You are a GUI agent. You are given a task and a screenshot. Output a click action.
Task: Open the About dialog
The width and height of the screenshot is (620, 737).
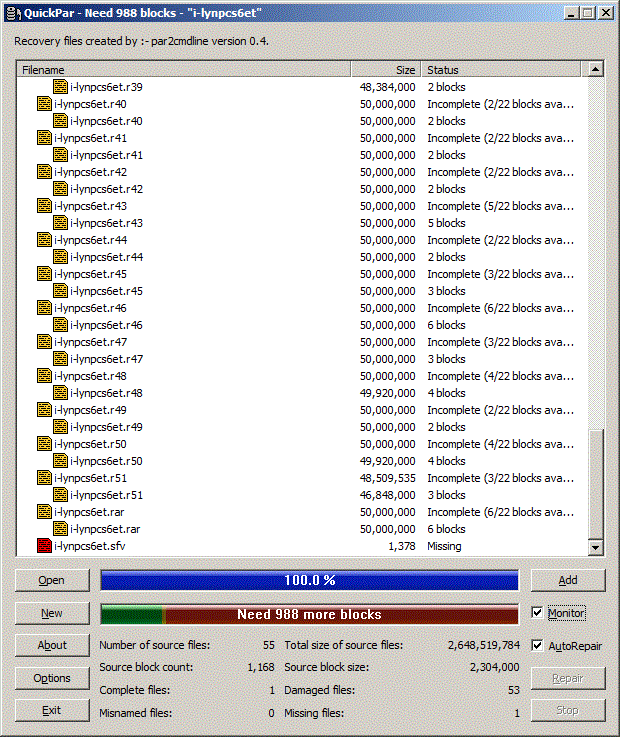pyautogui.click(x=52, y=645)
